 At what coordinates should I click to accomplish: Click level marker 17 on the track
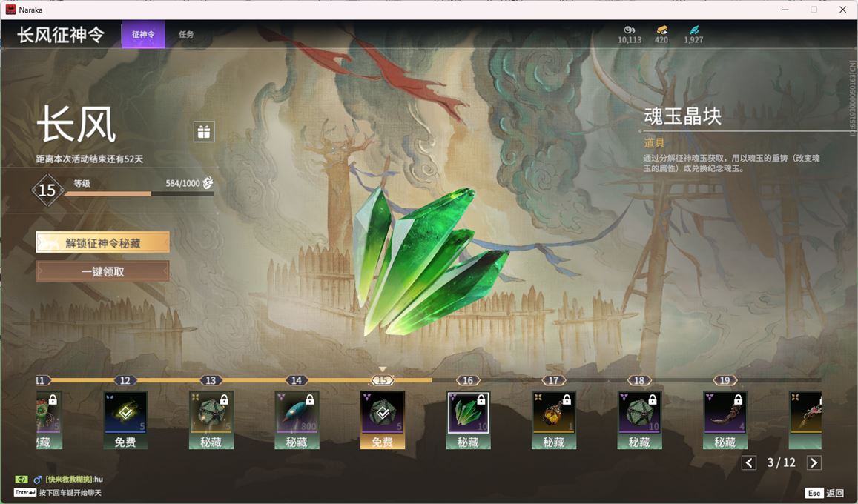[554, 380]
